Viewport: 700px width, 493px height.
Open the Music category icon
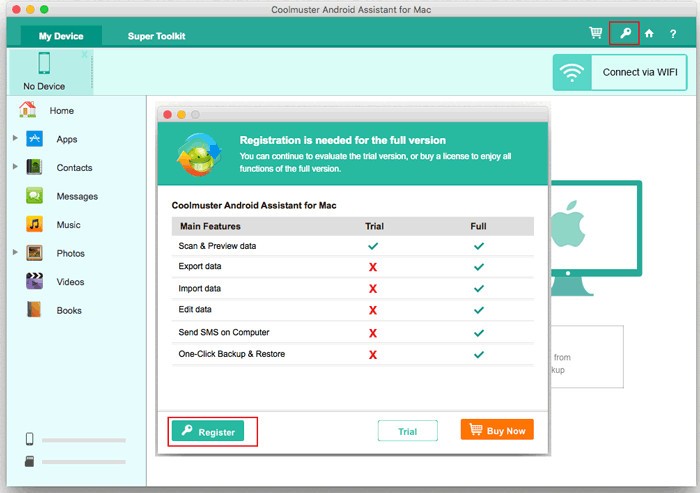tap(34, 224)
